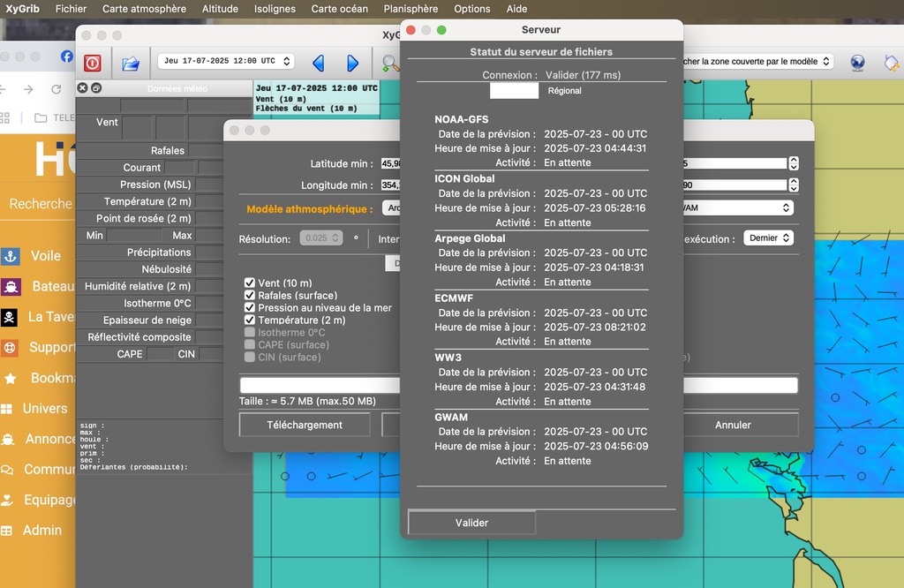Open the Altitude menu
This screenshot has width=904, height=588.
coord(220,9)
